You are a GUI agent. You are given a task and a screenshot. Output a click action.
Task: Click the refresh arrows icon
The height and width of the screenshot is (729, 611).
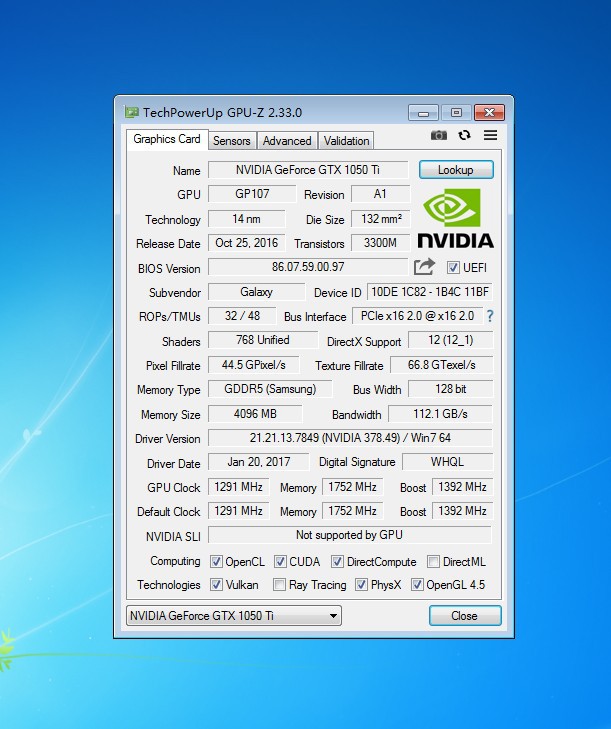tap(464, 135)
